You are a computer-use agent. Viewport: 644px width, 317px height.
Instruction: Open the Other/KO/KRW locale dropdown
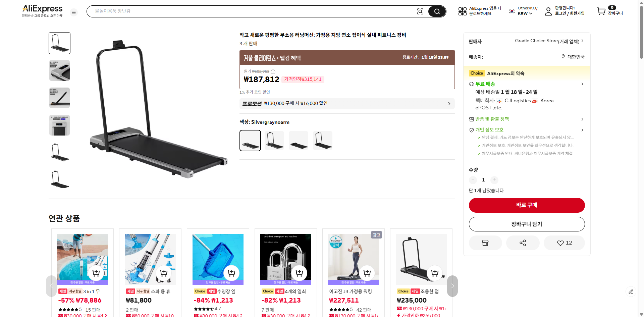pyautogui.click(x=523, y=11)
